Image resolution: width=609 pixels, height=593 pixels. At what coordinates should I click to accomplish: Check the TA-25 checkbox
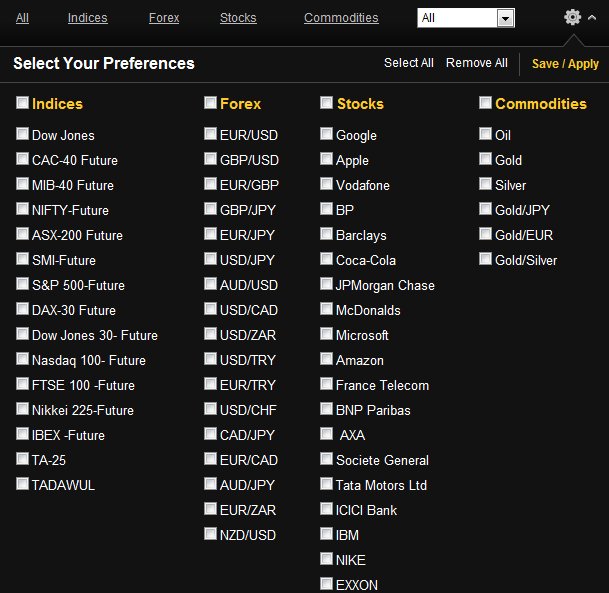(23, 459)
